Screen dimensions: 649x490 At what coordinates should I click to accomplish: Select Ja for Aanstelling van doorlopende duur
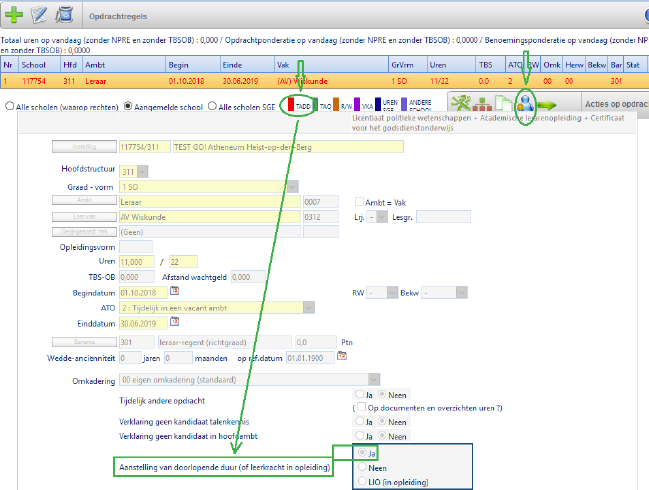(x=362, y=452)
